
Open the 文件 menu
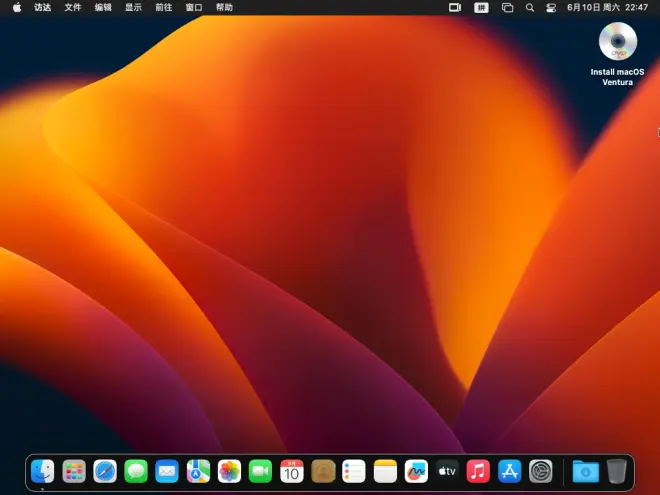click(x=73, y=7)
